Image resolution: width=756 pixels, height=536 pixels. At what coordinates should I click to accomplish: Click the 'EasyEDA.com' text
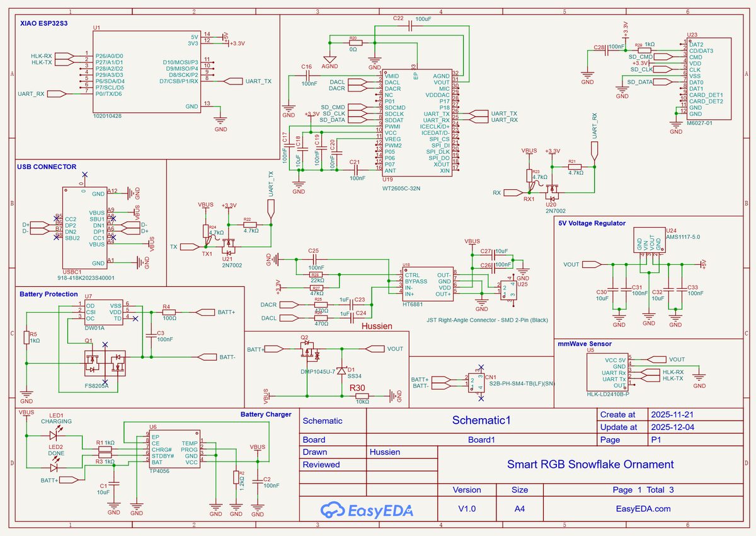coord(643,509)
